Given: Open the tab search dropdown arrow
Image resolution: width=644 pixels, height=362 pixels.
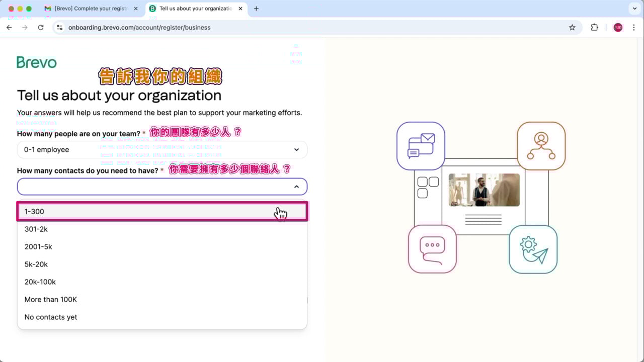Looking at the screenshot, I should [634, 9].
